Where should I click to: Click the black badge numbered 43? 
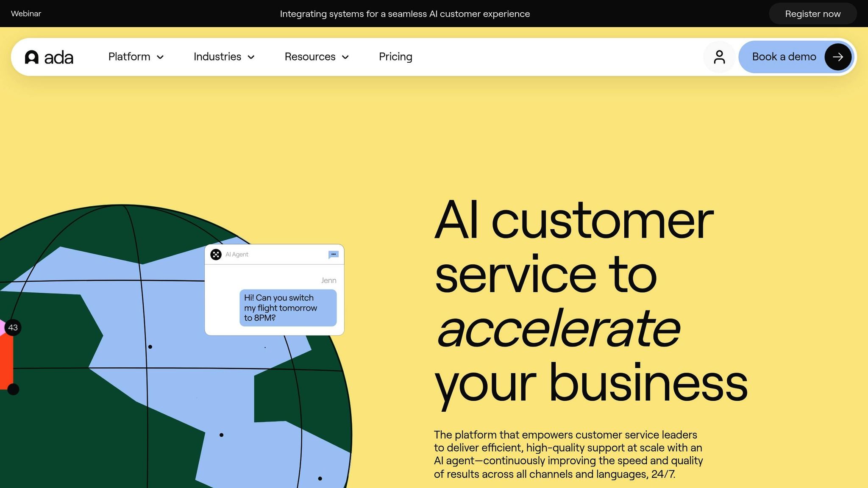point(13,327)
